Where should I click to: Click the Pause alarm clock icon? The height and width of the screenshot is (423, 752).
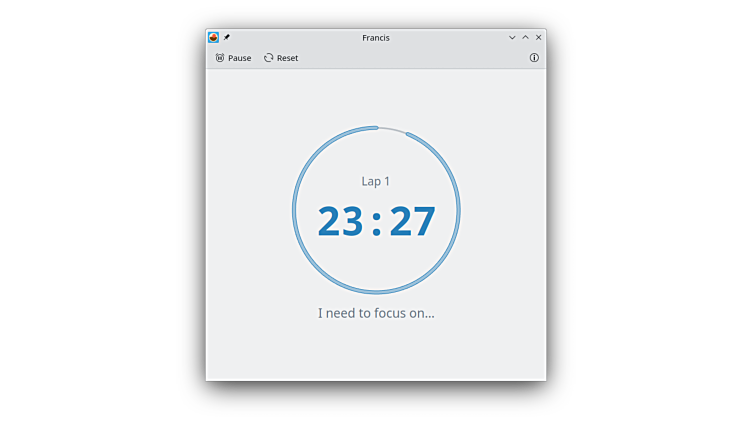220,58
